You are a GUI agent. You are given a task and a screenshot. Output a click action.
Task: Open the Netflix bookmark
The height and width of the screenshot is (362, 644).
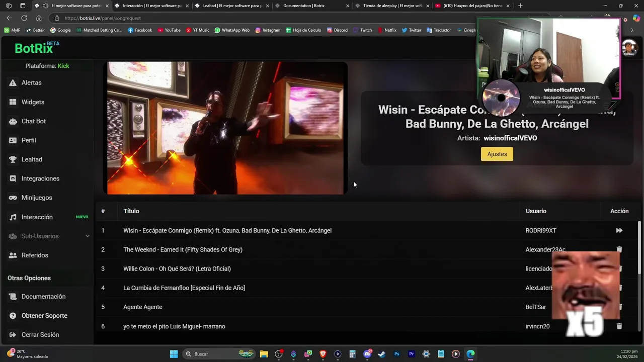[387, 30]
